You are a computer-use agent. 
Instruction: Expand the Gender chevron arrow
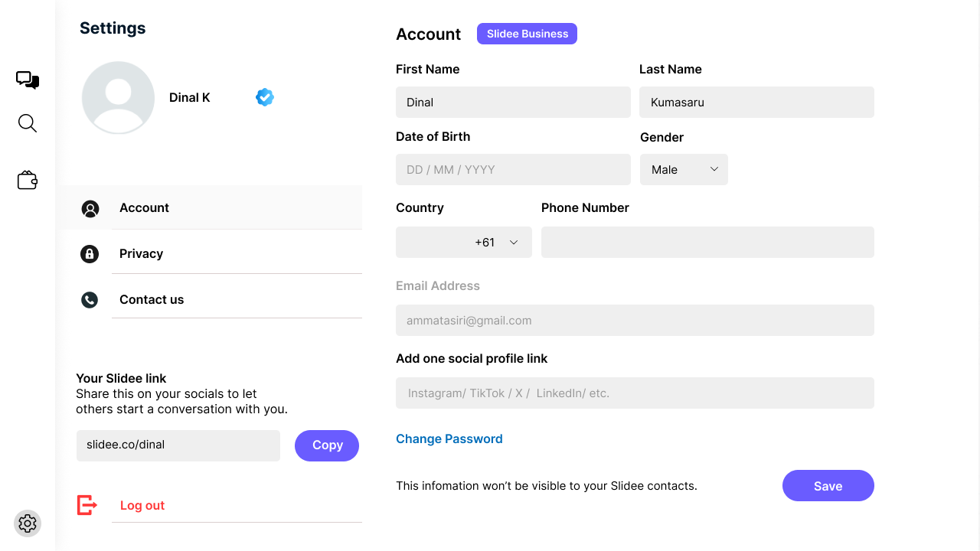pos(714,169)
